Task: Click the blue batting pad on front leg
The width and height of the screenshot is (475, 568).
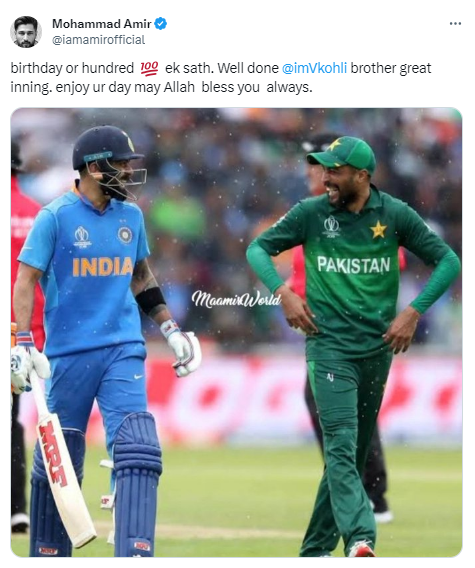Action: pyautogui.click(x=137, y=484)
